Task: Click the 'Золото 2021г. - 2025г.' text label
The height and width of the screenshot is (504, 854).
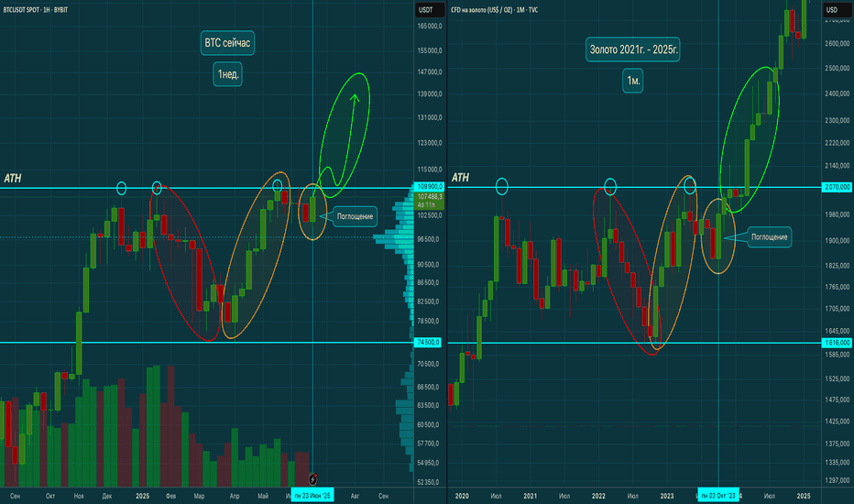Action: [633, 49]
